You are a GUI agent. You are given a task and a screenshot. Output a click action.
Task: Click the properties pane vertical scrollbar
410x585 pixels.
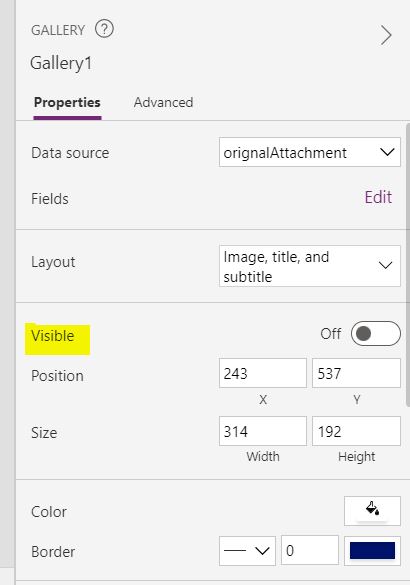point(408,264)
